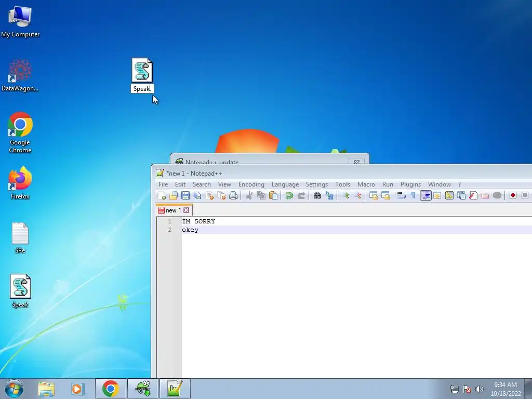Toggle synchronized vertical scrolling

[374, 195]
